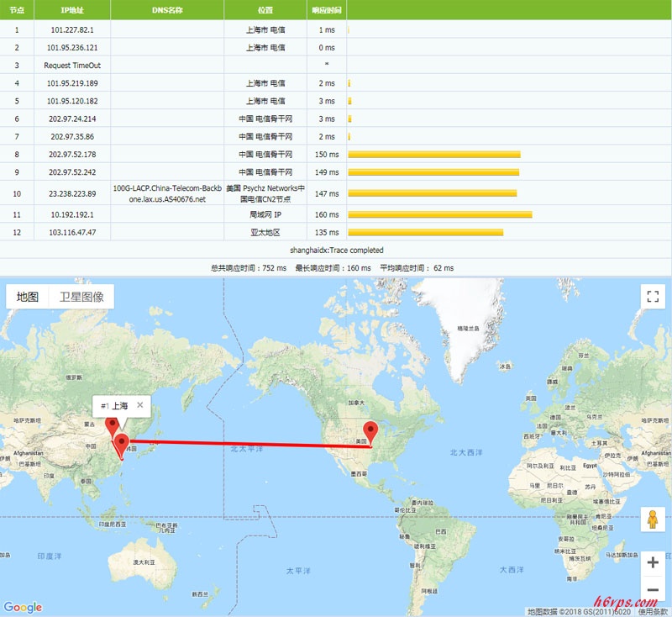This screenshot has width=672, height=617.
Task: Click the response bar for hop 103.116.47.47
Action: (x=426, y=232)
